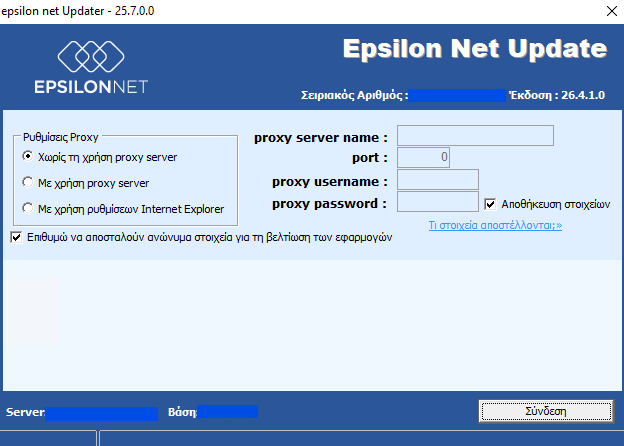This screenshot has height=446, width=624.
Task: Choose 'Με χρήση proxy server' radio button
Action: point(28,183)
